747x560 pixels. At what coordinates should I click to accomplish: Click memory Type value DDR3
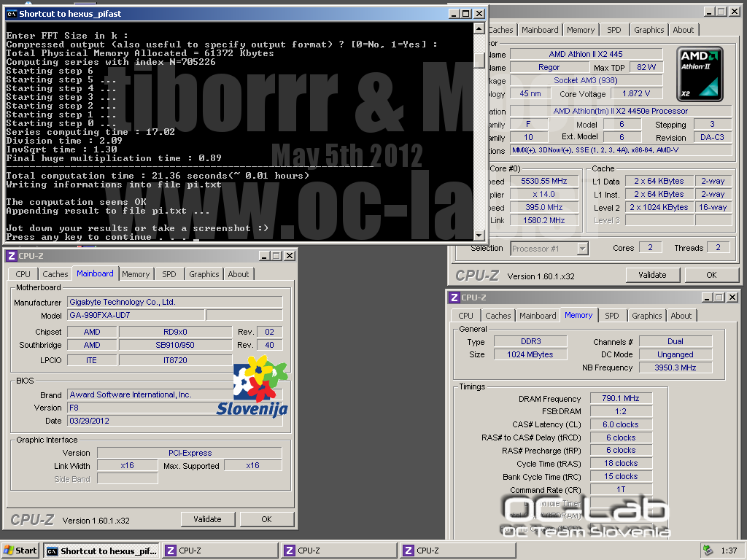(531, 341)
